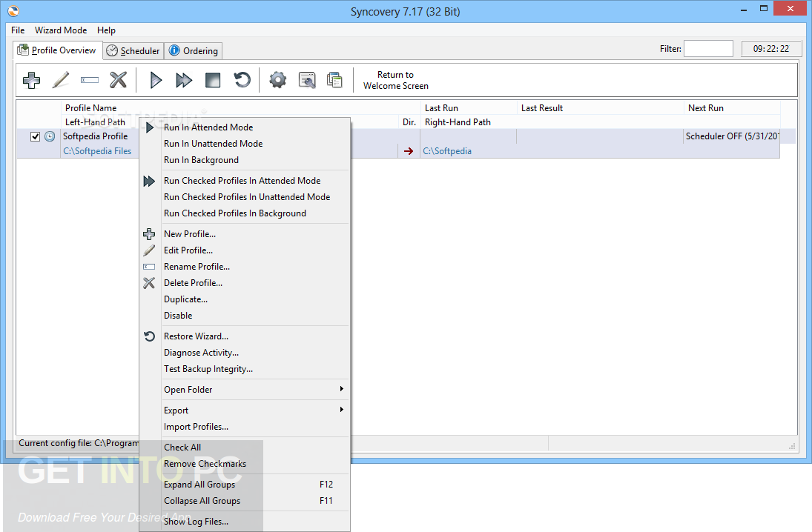Image resolution: width=812 pixels, height=532 pixels.
Task: Switch to the Ordering tab
Action: click(194, 50)
